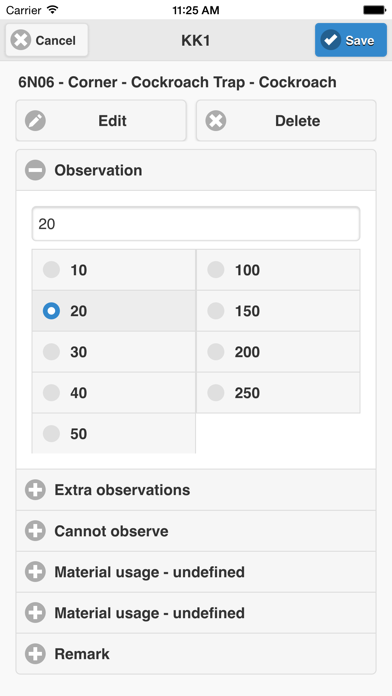Open the Cannot observe section
The image size is (392, 696).
pyautogui.click(x=196, y=531)
